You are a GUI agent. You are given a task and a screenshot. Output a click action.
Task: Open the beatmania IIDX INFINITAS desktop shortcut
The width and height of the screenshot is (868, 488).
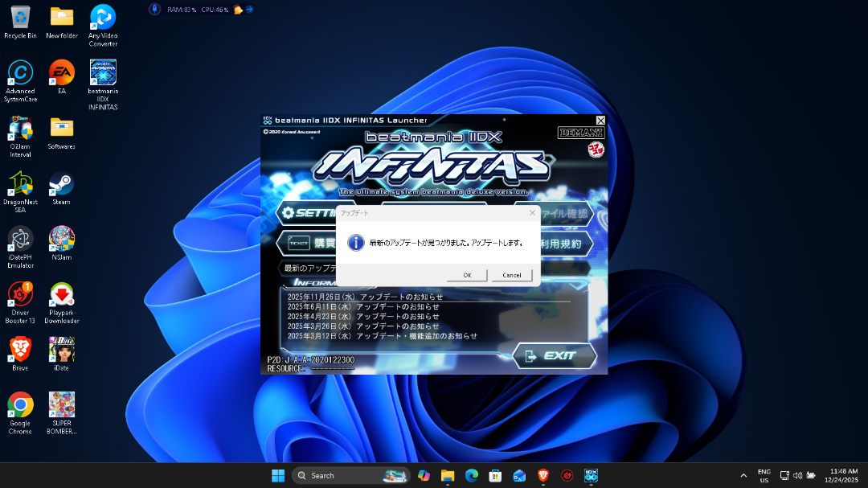(x=103, y=73)
